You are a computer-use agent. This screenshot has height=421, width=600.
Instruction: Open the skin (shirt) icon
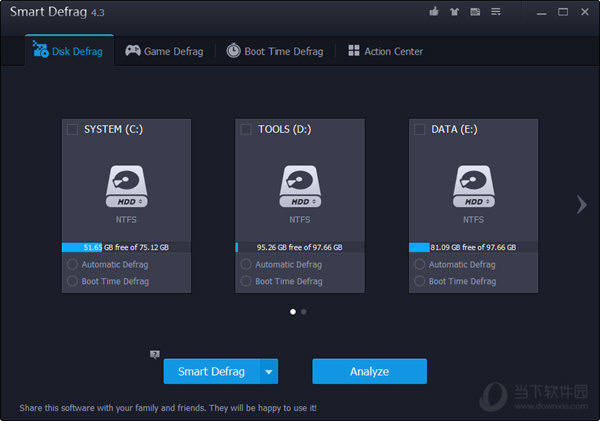click(454, 12)
